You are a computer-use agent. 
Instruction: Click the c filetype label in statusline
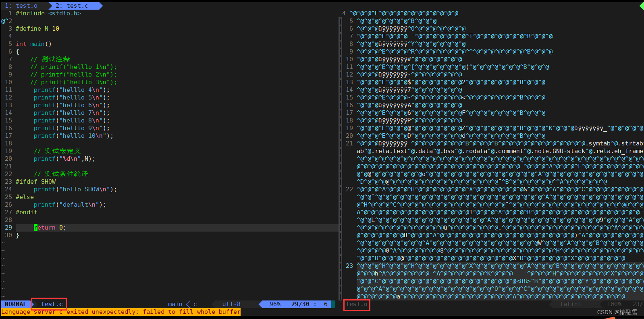[195, 304]
